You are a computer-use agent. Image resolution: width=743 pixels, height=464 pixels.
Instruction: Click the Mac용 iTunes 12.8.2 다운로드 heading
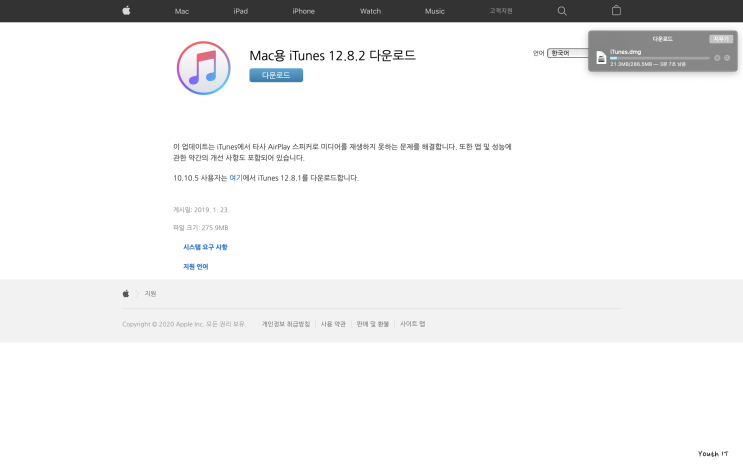(332, 56)
